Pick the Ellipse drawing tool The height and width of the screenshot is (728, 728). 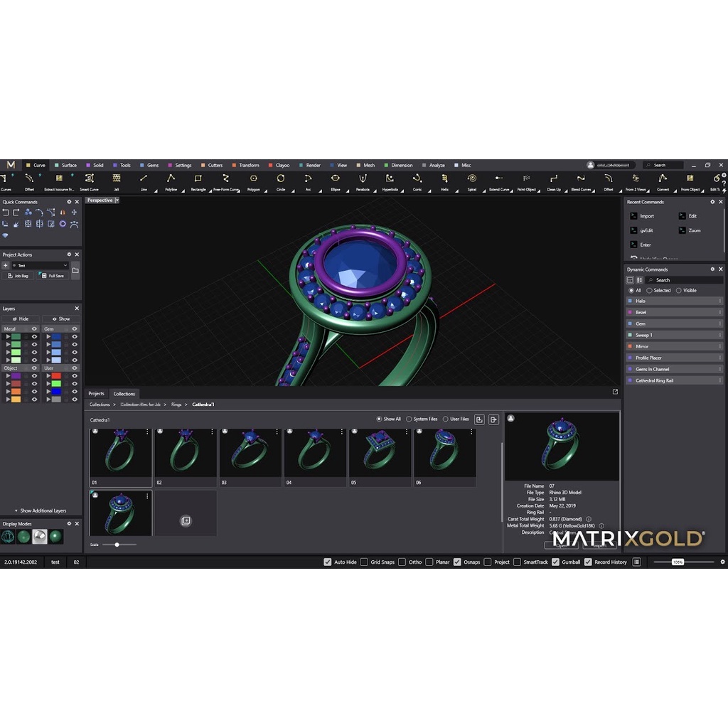[335, 181]
